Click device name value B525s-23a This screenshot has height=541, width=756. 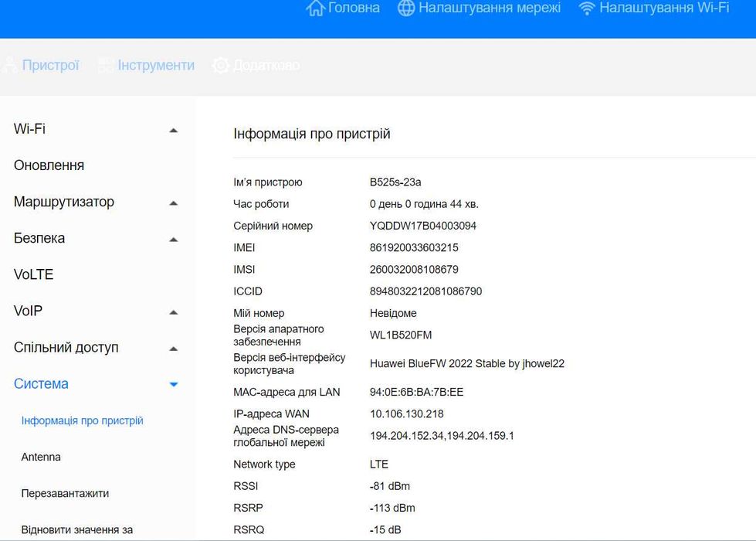point(395,182)
